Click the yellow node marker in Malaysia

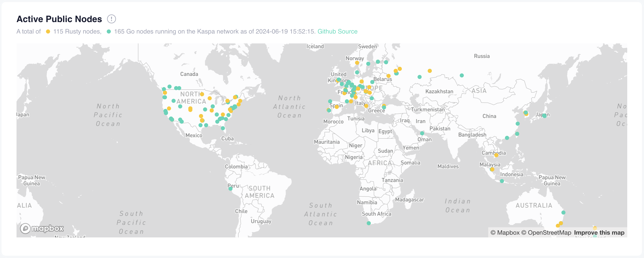click(x=492, y=169)
